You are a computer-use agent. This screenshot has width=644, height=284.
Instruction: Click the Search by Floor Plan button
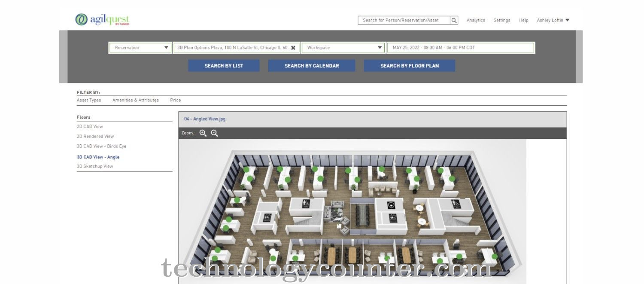click(410, 66)
